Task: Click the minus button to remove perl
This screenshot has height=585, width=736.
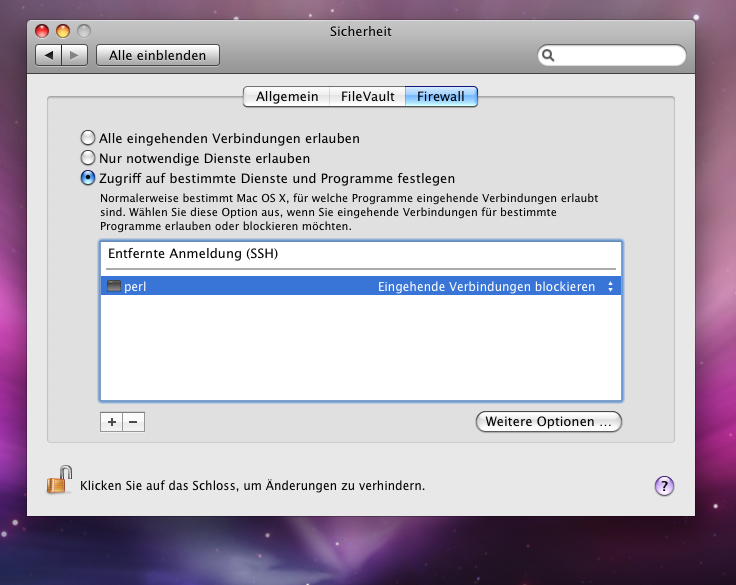Action: pos(133,422)
